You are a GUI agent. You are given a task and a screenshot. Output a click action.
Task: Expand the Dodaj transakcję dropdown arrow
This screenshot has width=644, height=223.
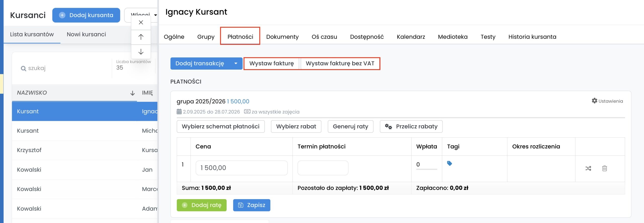pos(236,64)
